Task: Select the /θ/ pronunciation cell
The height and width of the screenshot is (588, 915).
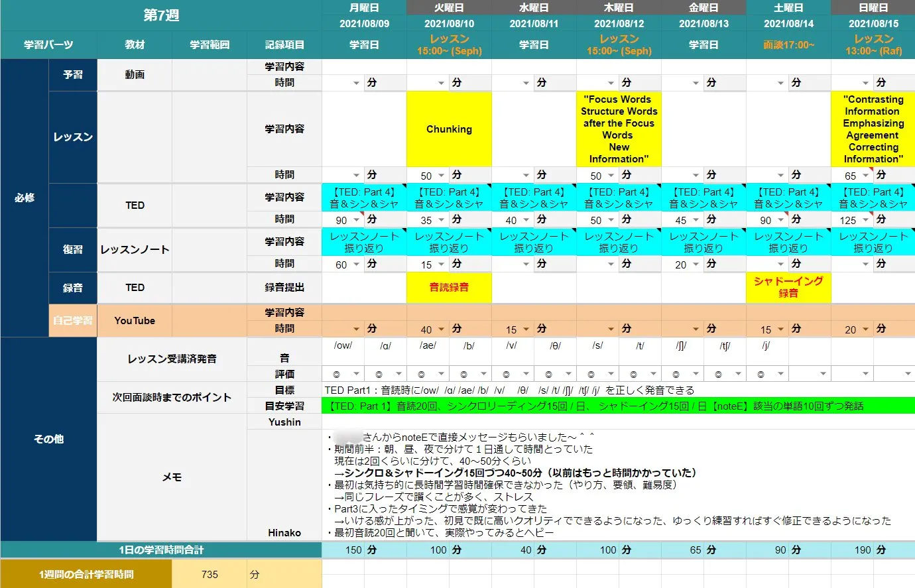Action: 555,351
